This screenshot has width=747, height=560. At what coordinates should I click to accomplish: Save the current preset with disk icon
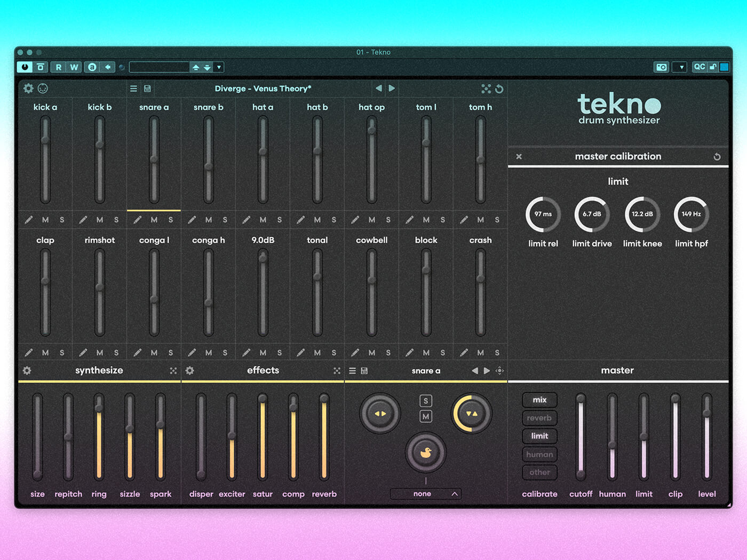(148, 89)
